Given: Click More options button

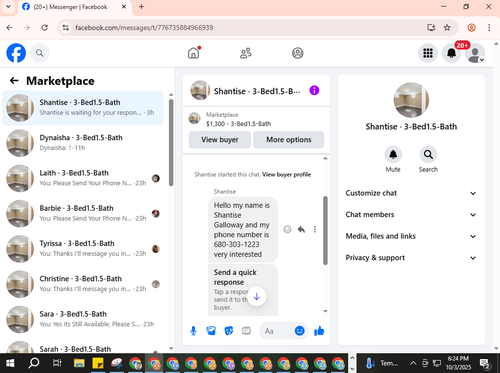Looking at the screenshot, I should (x=289, y=140).
